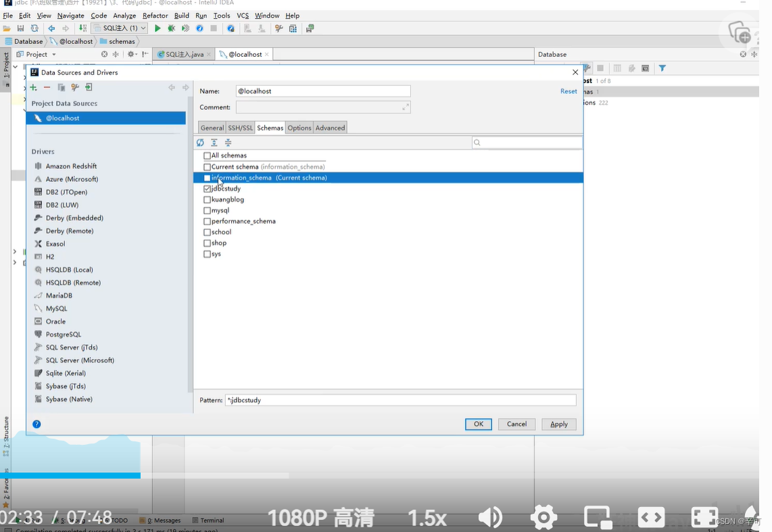
Task: Select the PostgreSQL driver in Drivers list
Action: pos(63,335)
